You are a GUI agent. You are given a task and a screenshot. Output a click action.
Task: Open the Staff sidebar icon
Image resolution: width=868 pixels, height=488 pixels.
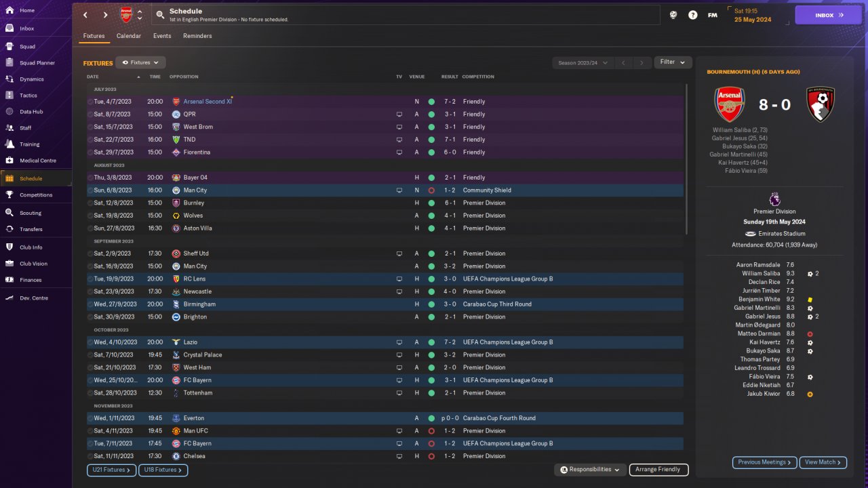(x=9, y=128)
